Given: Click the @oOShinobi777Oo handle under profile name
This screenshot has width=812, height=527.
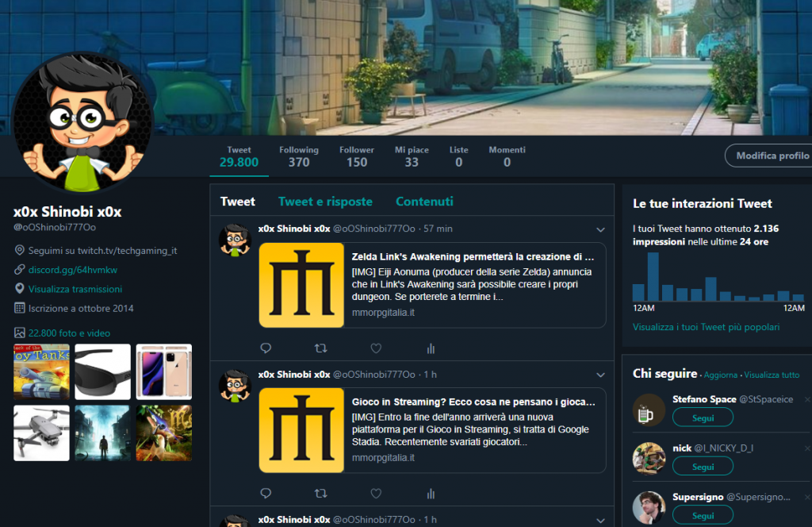Looking at the screenshot, I should [55, 227].
